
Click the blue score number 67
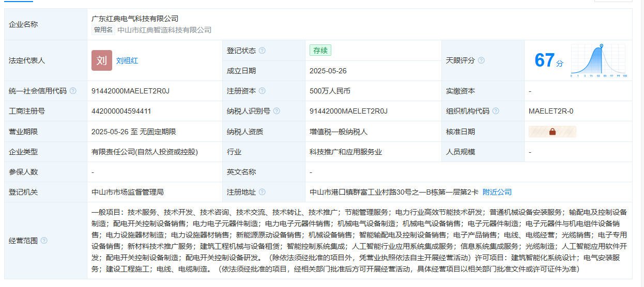click(x=544, y=60)
